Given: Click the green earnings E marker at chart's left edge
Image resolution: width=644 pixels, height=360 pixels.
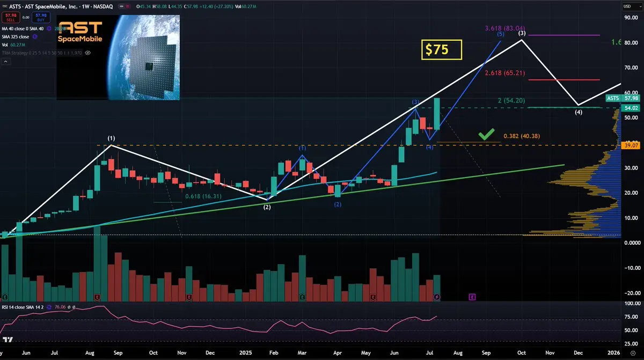Looking at the screenshot, I should point(5,297).
